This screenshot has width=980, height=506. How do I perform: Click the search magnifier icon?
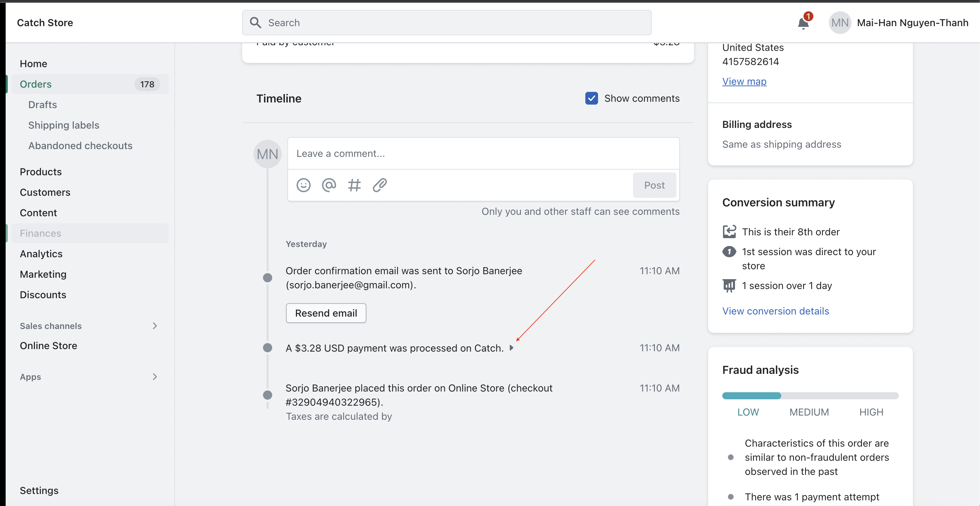[x=255, y=23]
